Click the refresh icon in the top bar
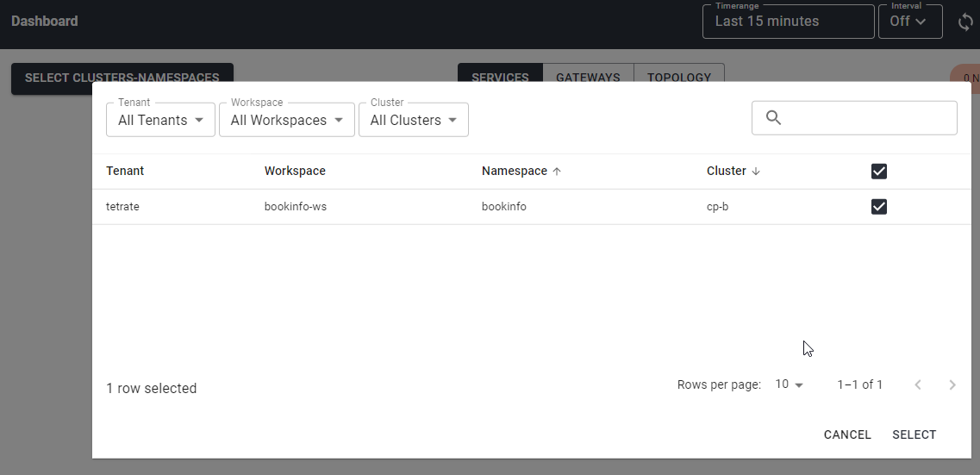Screen dimensions: 980x475 [965, 22]
